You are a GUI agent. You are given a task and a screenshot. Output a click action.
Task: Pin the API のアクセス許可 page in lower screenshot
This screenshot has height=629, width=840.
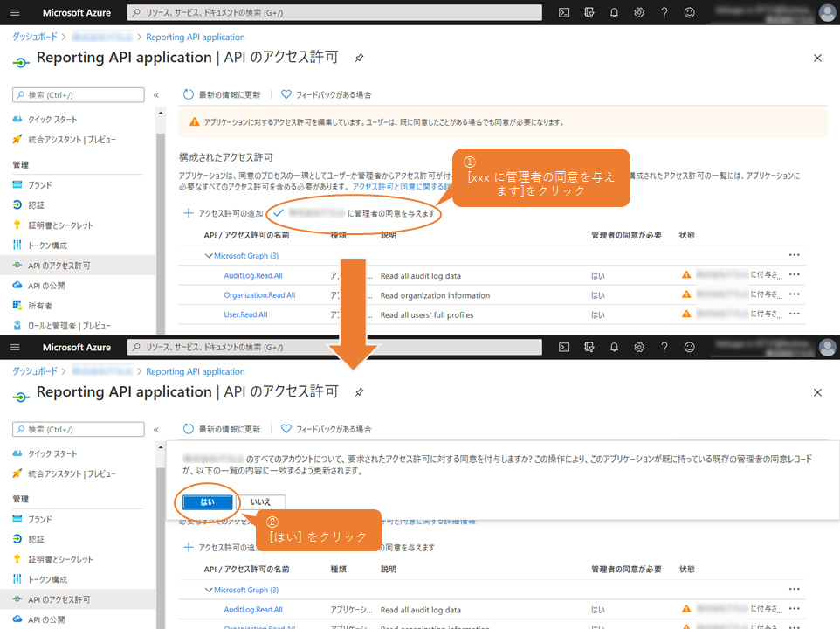[x=359, y=392]
